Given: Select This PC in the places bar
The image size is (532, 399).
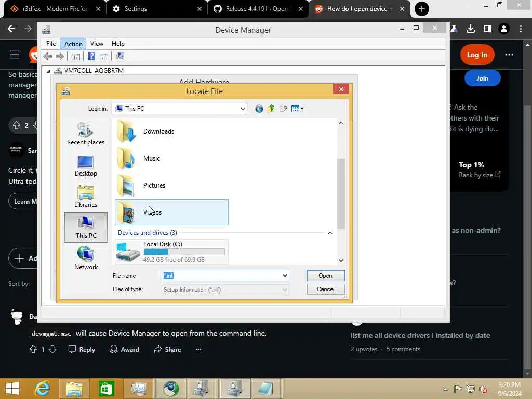Looking at the screenshot, I should coord(86,228).
